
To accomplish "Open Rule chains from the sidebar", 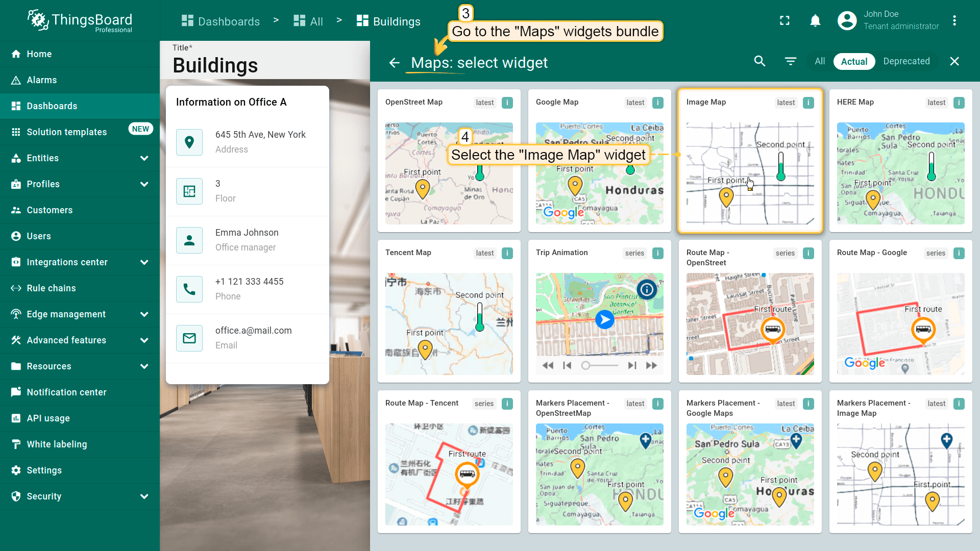I will pyautogui.click(x=51, y=288).
